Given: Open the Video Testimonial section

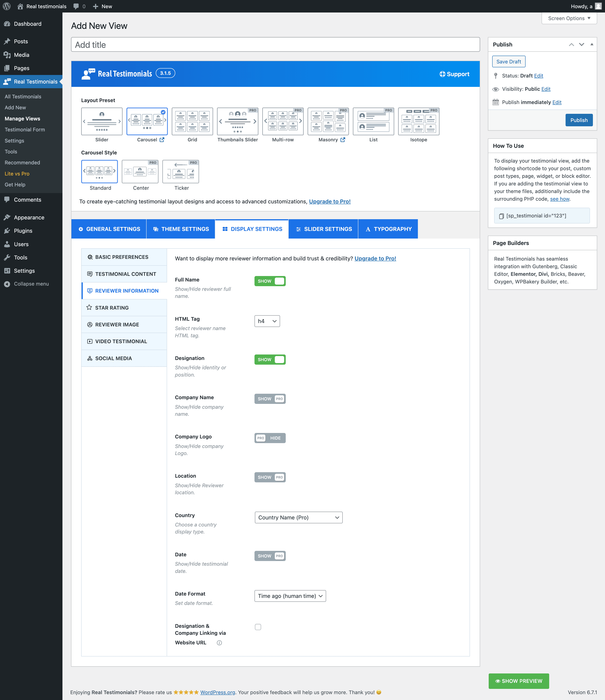Looking at the screenshot, I should [x=124, y=341].
